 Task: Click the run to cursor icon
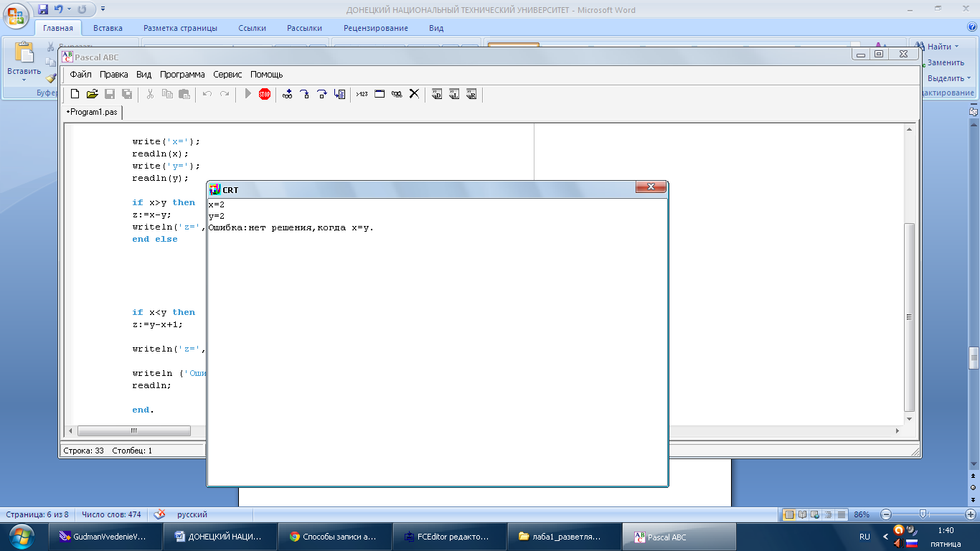[x=339, y=94]
